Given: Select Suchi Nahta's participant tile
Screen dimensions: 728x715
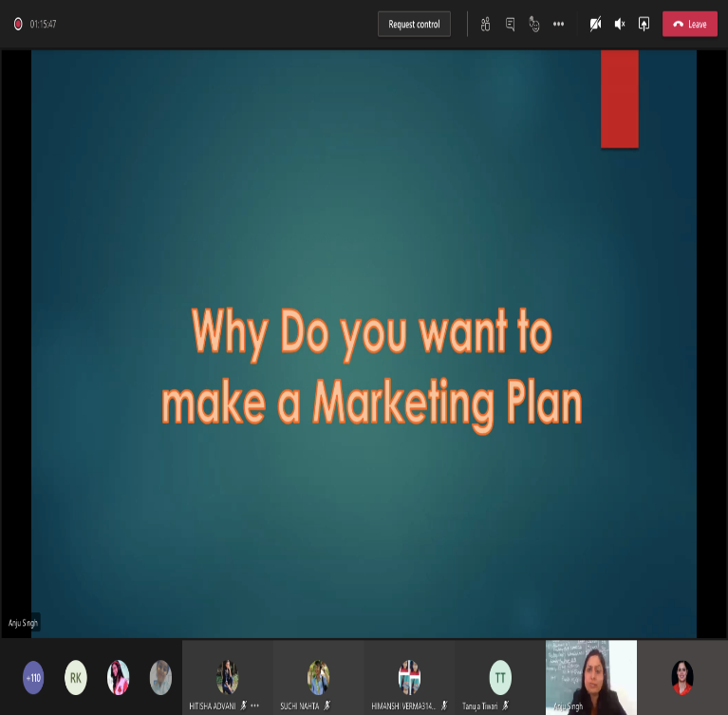Looking at the screenshot, I should click(318, 676).
